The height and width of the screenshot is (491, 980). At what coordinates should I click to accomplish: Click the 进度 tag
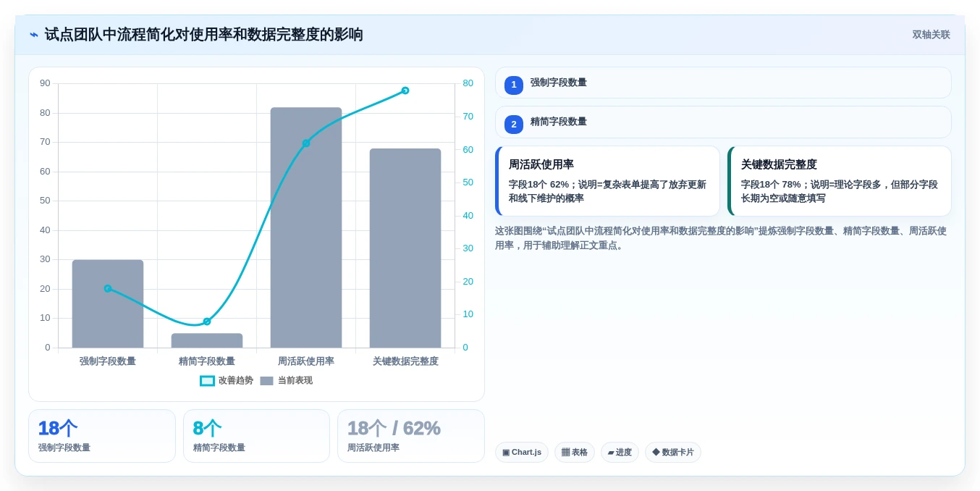click(620, 453)
